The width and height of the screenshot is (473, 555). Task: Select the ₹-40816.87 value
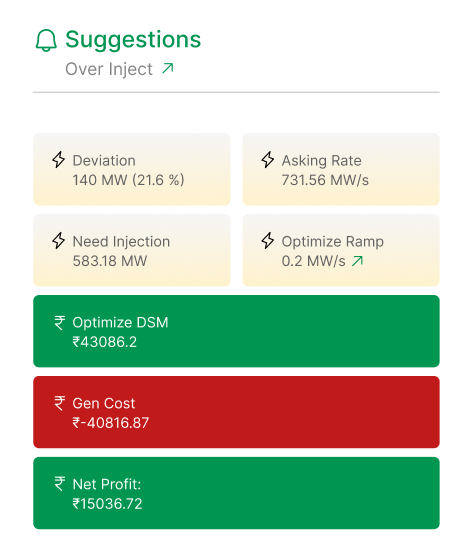coord(111,423)
